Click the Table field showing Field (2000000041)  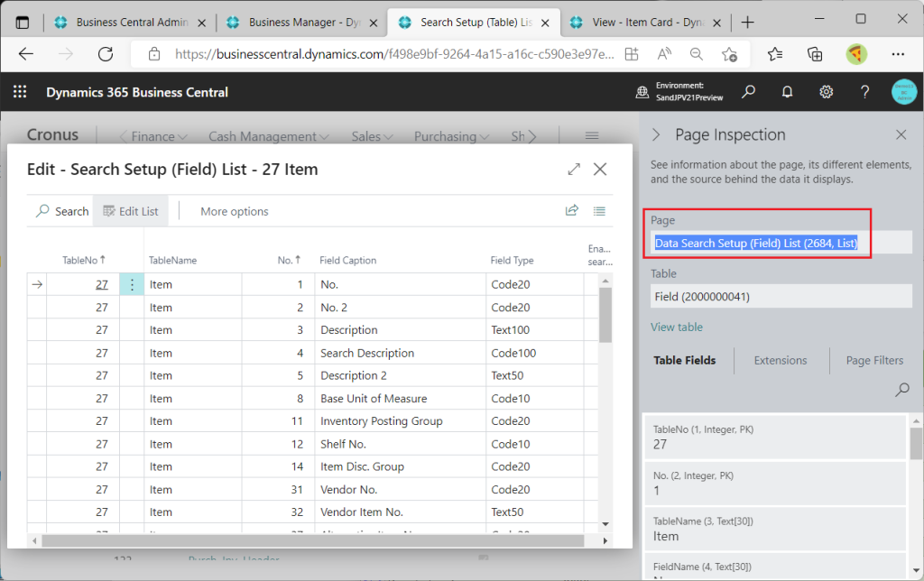[781, 297]
